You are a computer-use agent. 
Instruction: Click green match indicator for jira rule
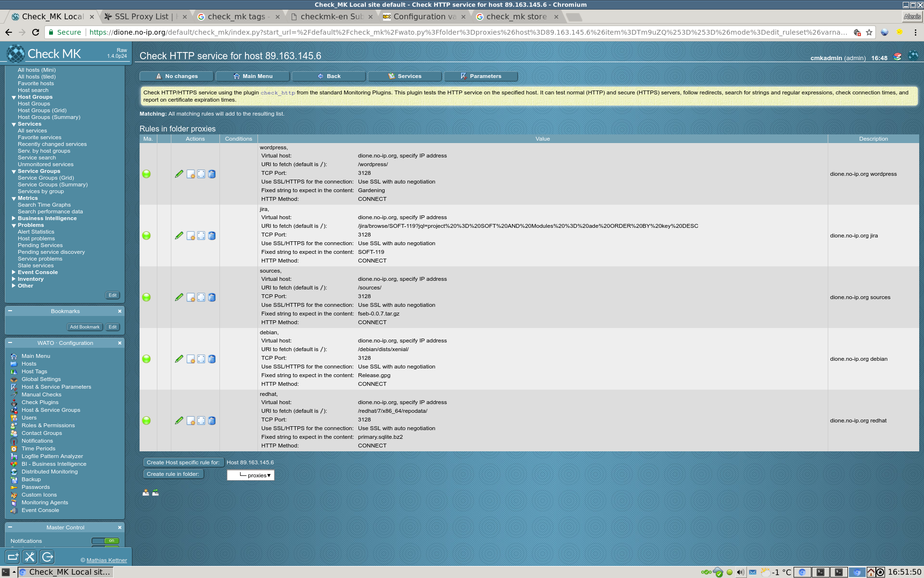click(x=146, y=236)
